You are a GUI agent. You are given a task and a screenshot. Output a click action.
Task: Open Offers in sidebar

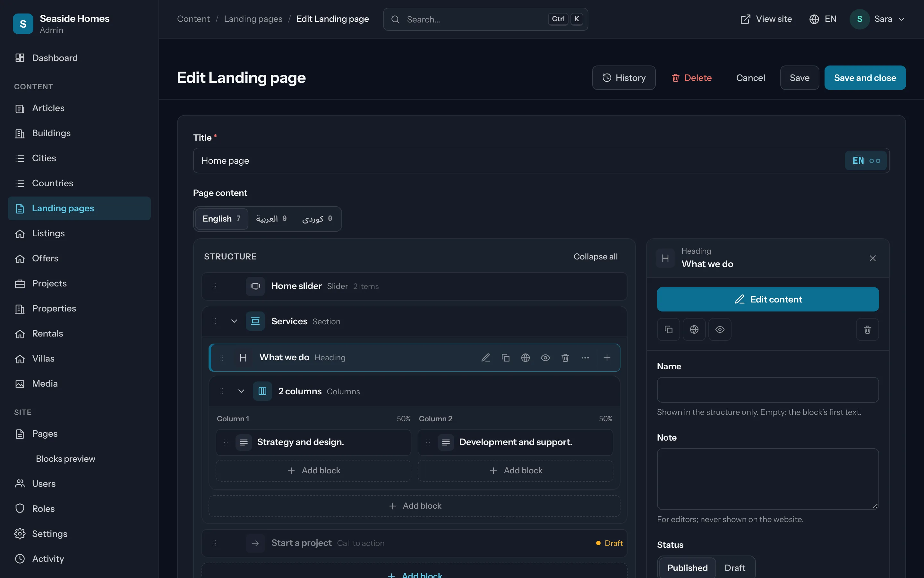pyautogui.click(x=79, y=258)
